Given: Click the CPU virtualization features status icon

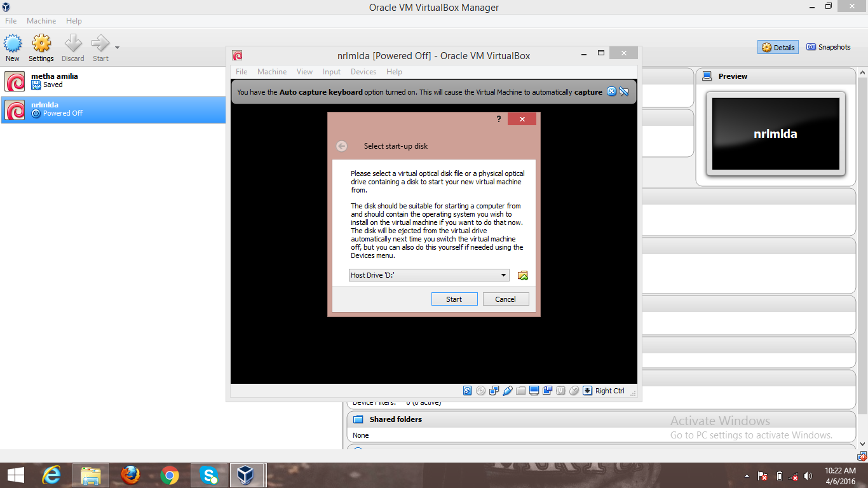Looking at the screenshot, I should (561, 391).
